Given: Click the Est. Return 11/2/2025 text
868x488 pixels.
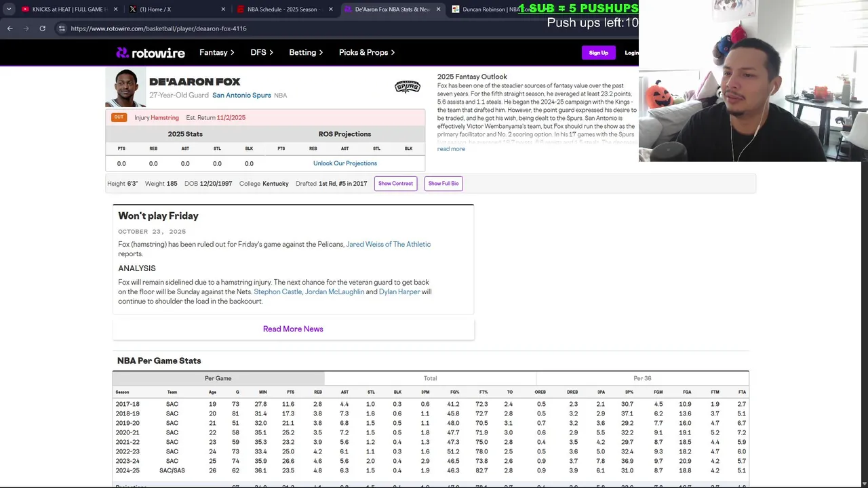Looking at the screenshot, I should (x=216, y=117).
